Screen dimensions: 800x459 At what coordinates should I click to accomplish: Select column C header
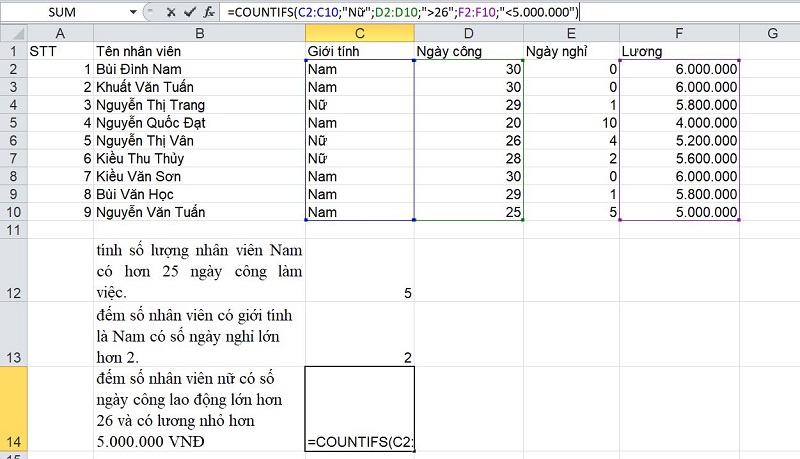pos(360,34)
